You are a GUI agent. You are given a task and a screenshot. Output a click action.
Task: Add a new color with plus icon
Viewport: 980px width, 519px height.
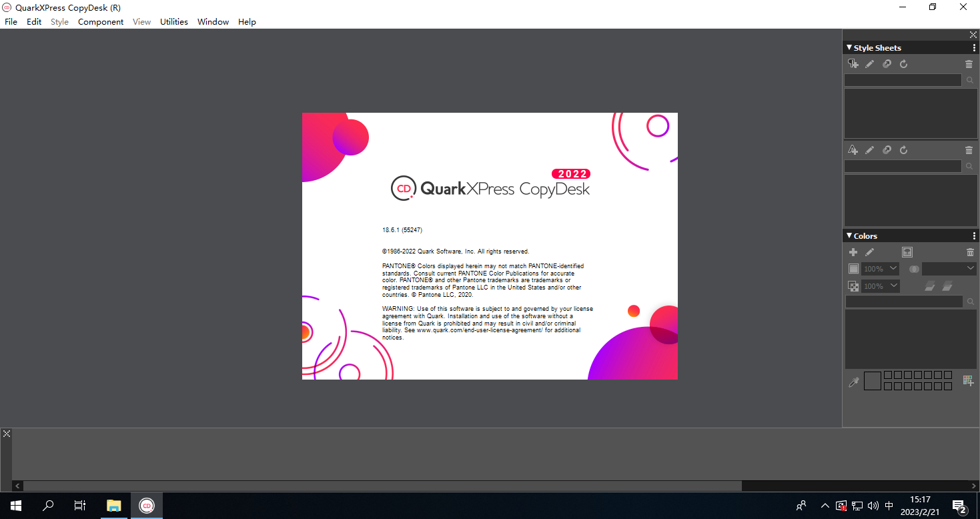[x=853, y=252]
